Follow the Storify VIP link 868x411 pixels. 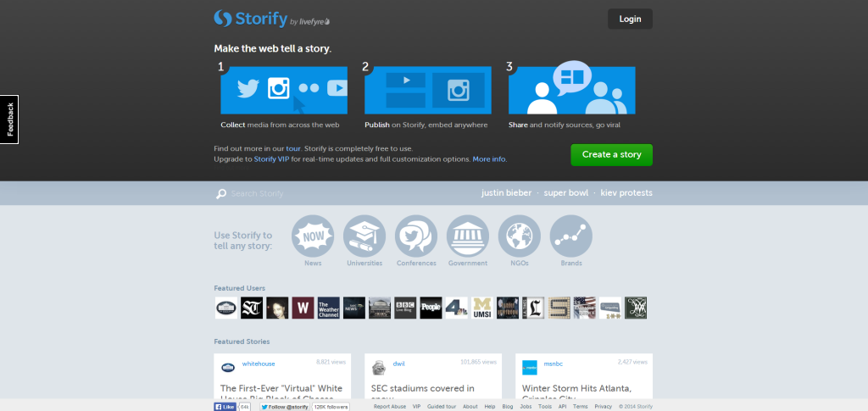coord(271,159)
